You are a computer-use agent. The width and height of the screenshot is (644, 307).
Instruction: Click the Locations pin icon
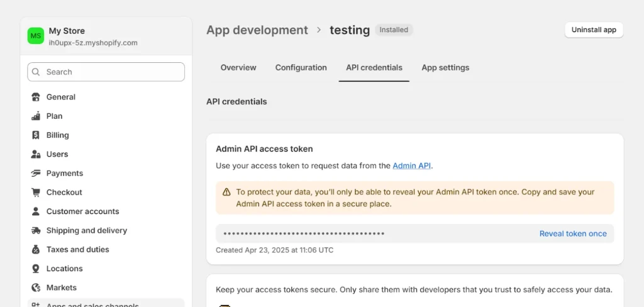pyautogui.click(x=36, y=269)
